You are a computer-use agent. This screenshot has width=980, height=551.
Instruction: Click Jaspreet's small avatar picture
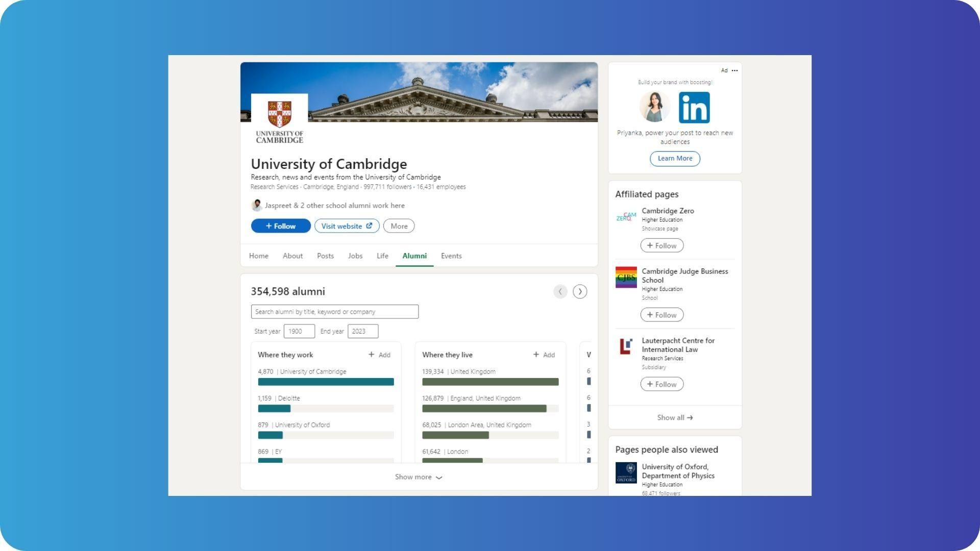point(257,206)
